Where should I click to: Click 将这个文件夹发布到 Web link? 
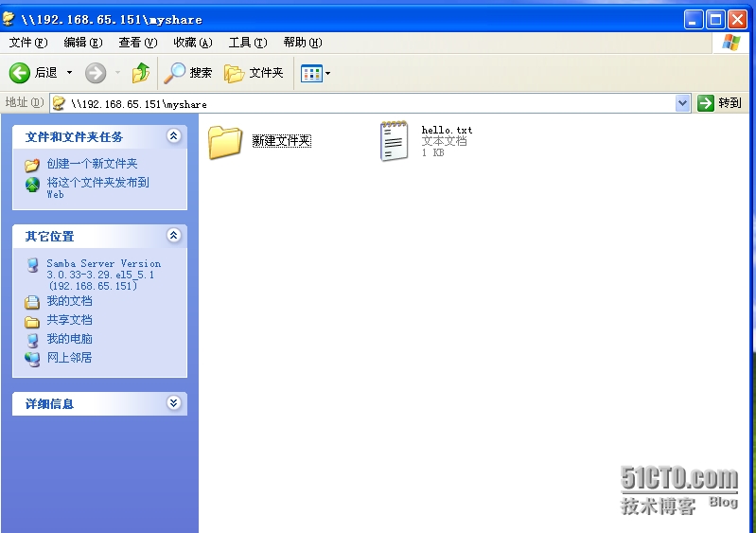point(97,187)
